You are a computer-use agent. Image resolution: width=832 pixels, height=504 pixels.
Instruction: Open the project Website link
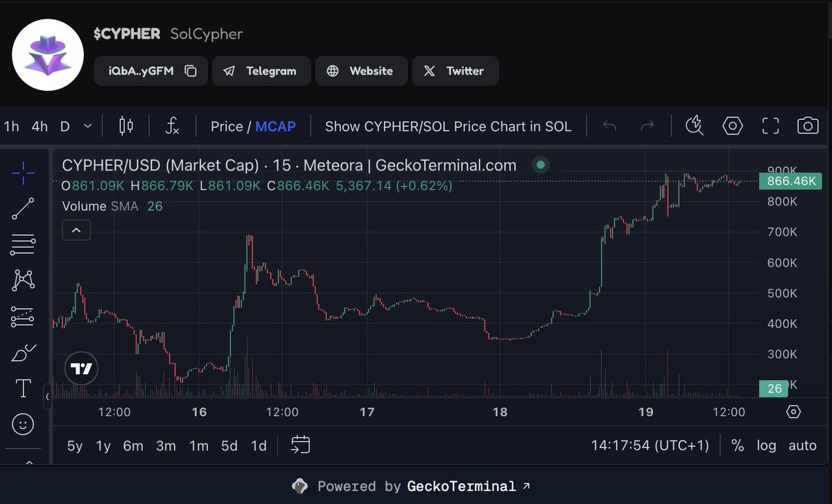(361, 71)
